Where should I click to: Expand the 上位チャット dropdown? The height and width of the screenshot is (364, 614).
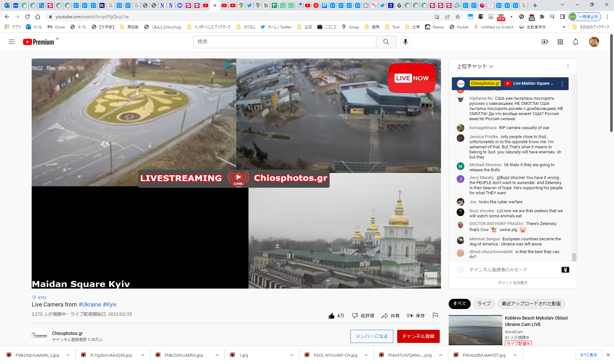[475, 66]
